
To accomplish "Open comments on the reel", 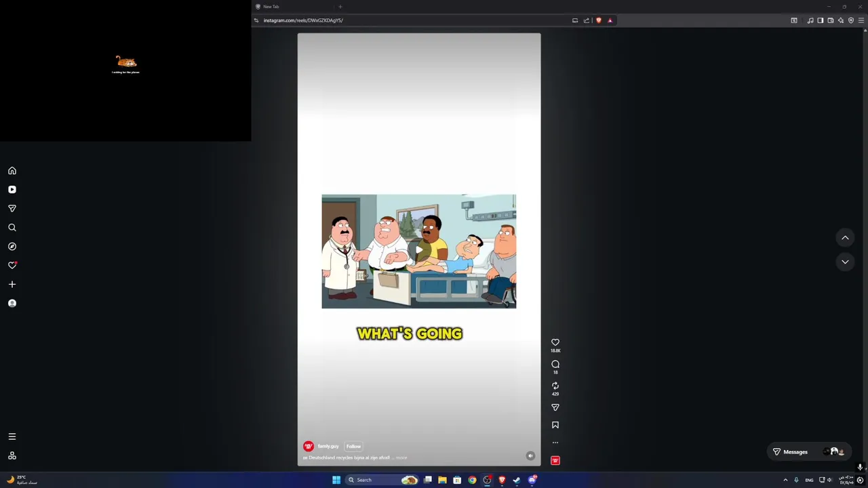I will tap(555, 364).
